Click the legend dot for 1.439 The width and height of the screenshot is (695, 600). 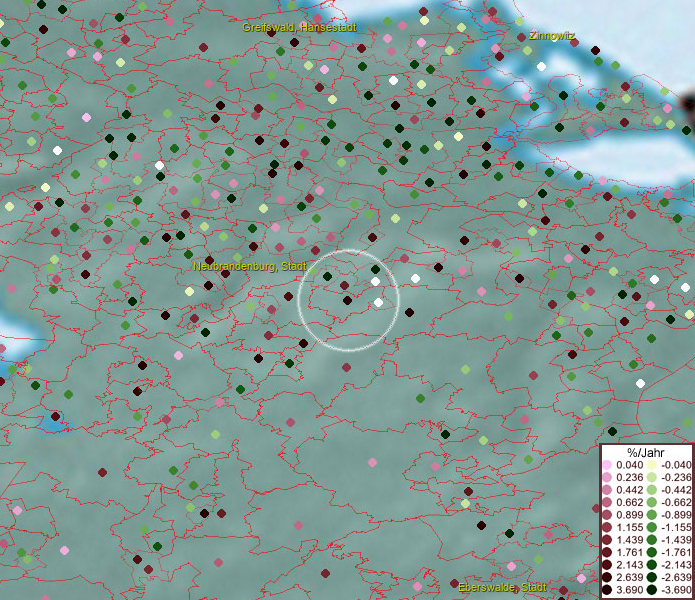coord(607,540)
